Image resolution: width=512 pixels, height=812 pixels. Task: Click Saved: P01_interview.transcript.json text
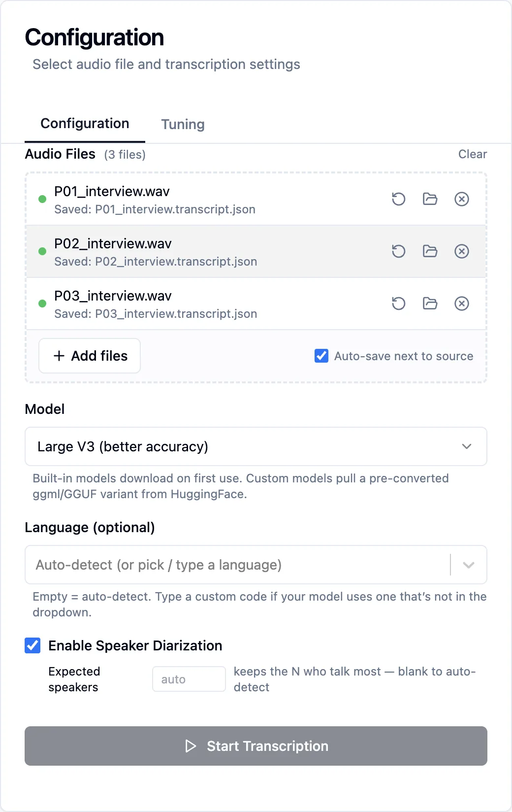155,209
